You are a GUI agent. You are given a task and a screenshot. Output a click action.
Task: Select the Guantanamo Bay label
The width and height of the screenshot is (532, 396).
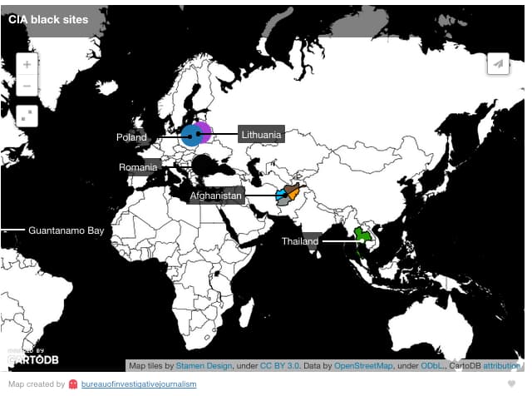click(66, 230)
